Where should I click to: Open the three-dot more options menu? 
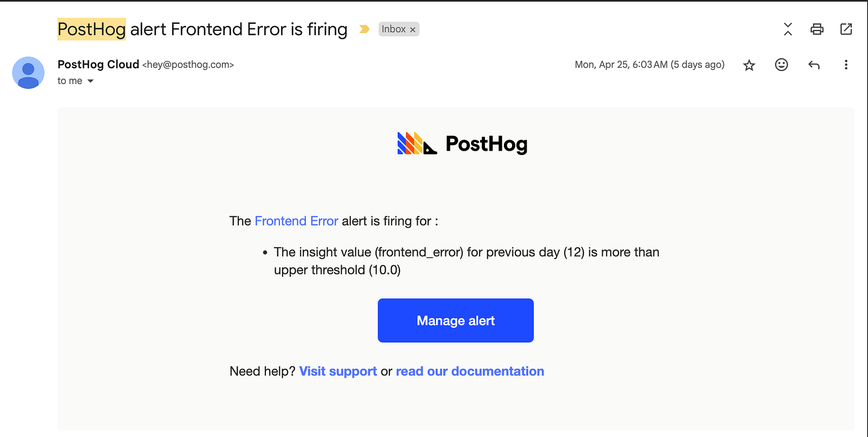(x=846, y=65)
